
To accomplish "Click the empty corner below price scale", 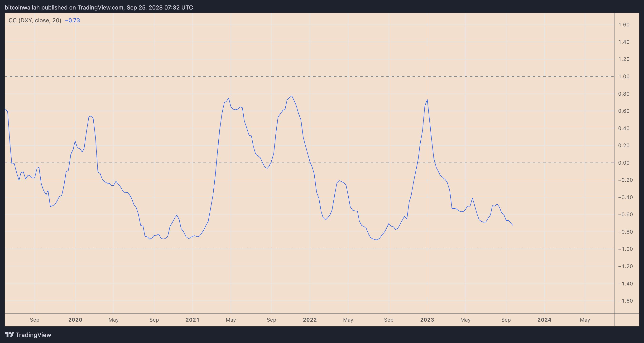I will click(x=626, y=320).
